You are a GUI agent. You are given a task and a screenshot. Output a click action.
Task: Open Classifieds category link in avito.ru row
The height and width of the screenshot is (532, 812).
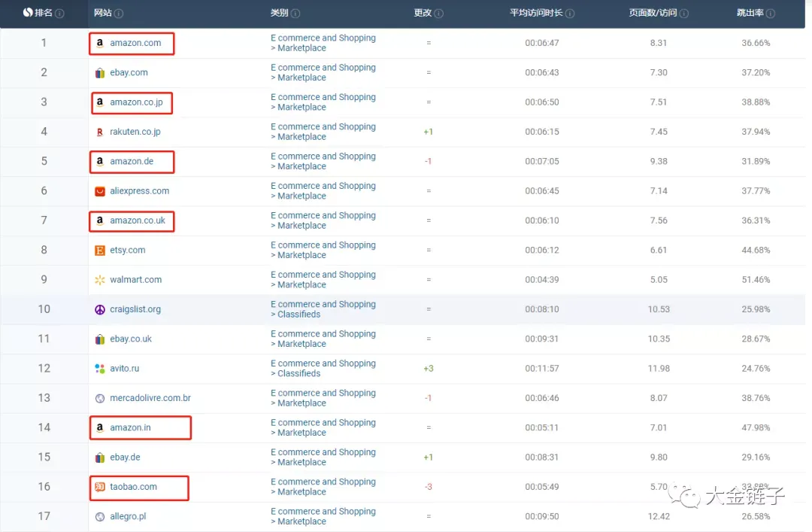pyautogui.click(x=298, y=373)
